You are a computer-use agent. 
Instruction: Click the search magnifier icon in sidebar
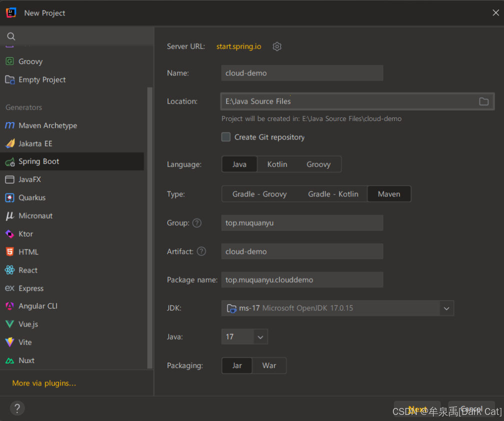click(11, 36)
